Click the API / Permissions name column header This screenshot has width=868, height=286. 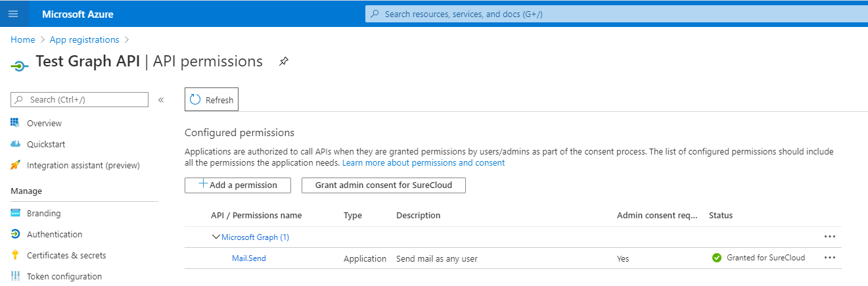256,215
